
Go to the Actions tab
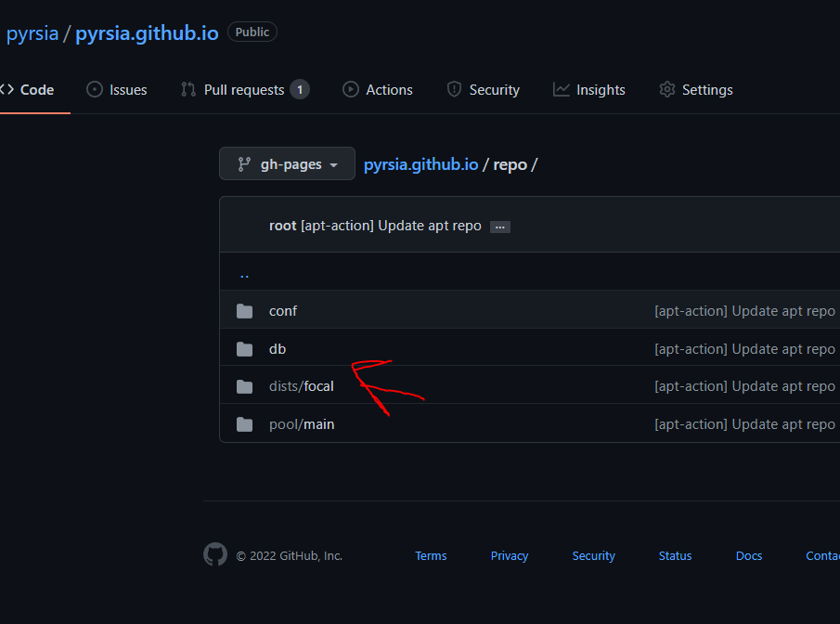pyautogui.click(x=378, y=89)
